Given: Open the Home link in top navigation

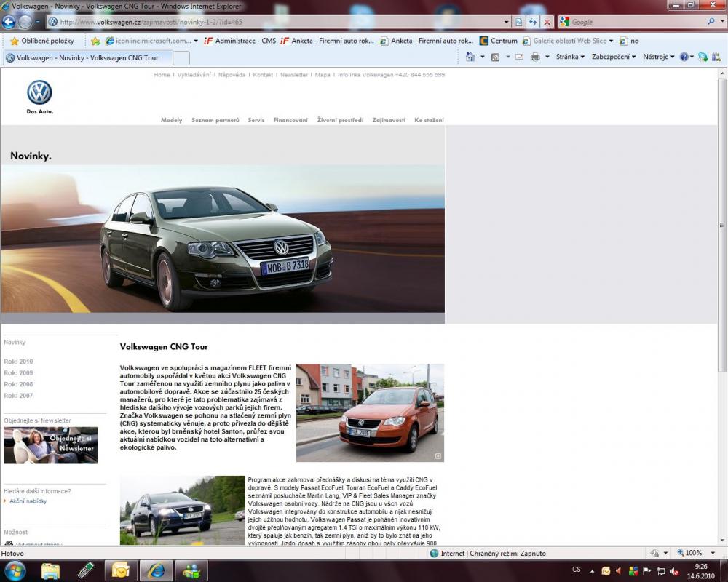Looking at the screenshot, I should click(x=162, y=75).
